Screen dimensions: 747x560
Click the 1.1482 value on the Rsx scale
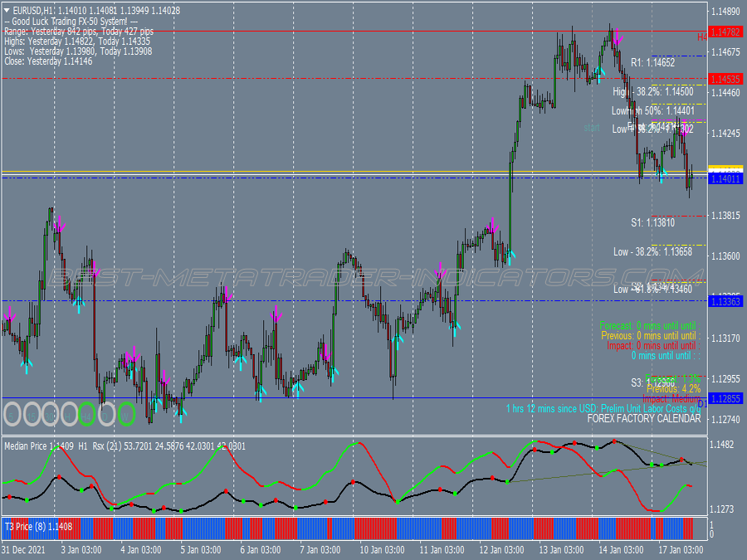pos(722,445)
